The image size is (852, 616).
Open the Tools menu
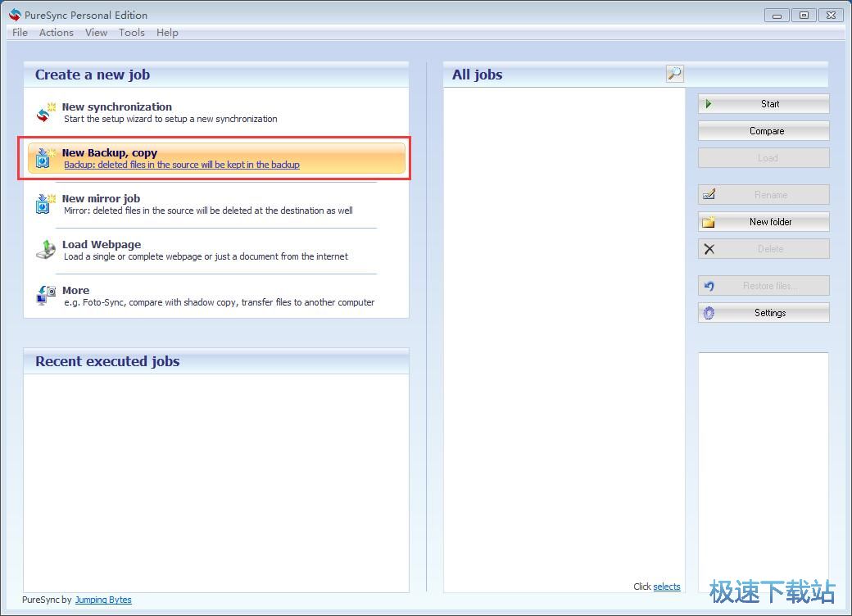[132, 33]
